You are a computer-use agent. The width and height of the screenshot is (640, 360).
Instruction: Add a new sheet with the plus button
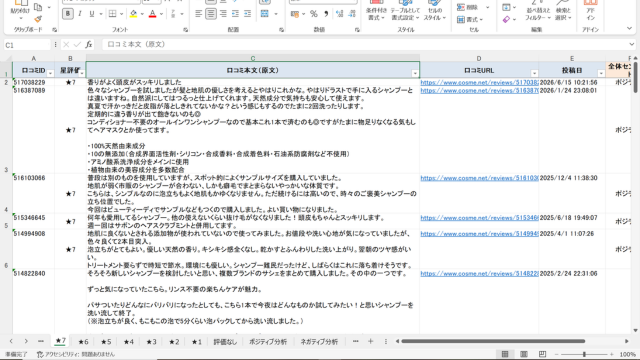tap(371, 341)
